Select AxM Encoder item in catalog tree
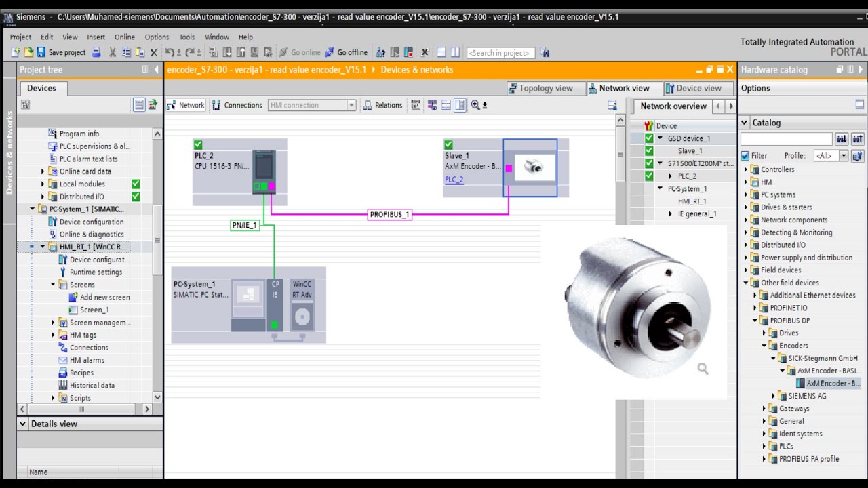868x488 pixels. [x=829, y=384]
